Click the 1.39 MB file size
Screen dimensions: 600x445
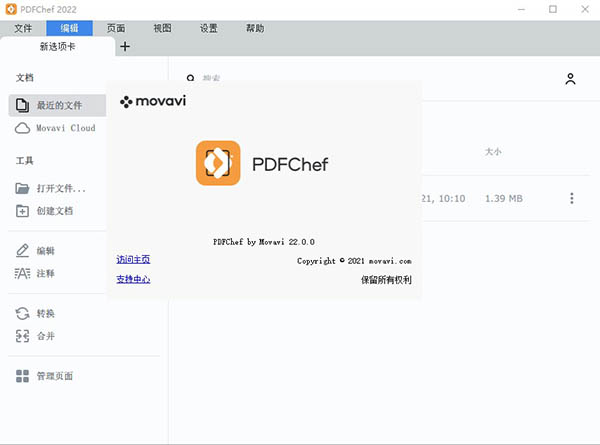[504, 199]
